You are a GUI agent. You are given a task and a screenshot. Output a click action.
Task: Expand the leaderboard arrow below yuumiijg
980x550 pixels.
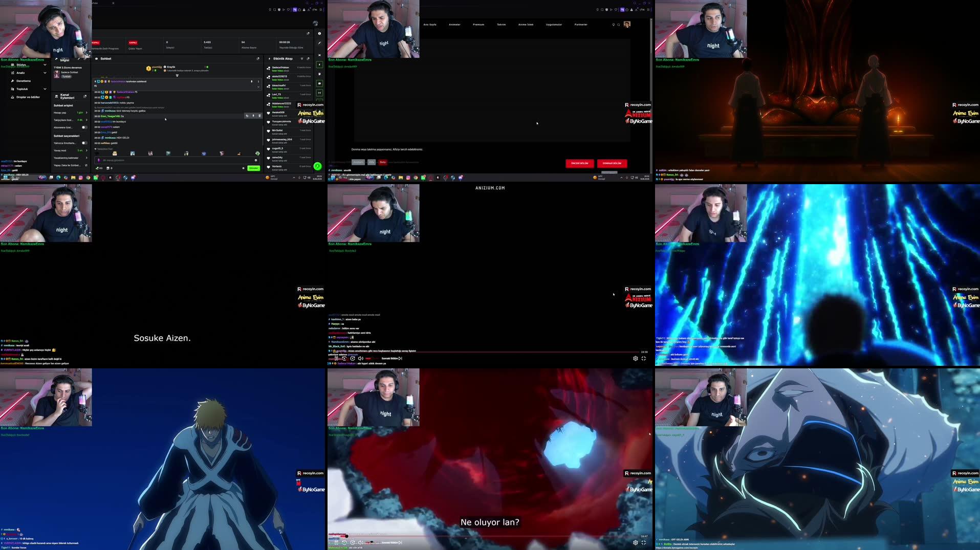(177, 75)
